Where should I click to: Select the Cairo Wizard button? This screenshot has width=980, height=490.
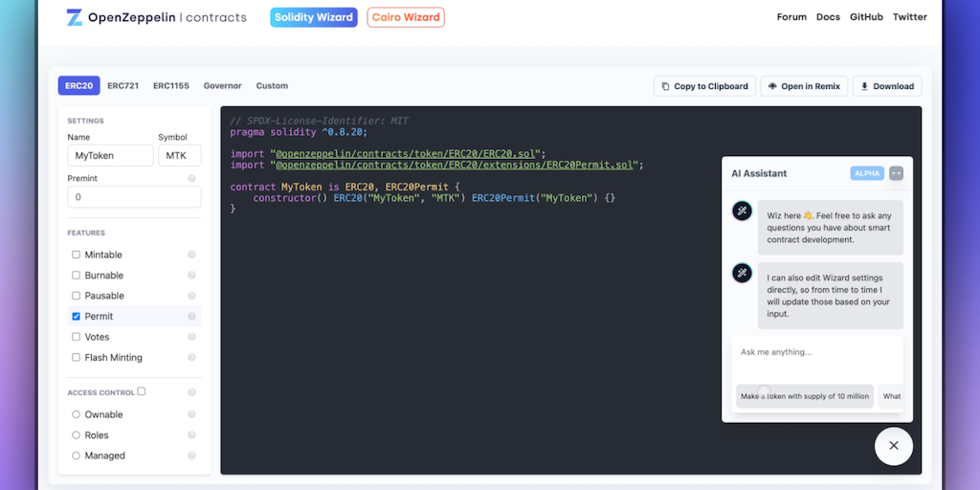pos(406,17)
